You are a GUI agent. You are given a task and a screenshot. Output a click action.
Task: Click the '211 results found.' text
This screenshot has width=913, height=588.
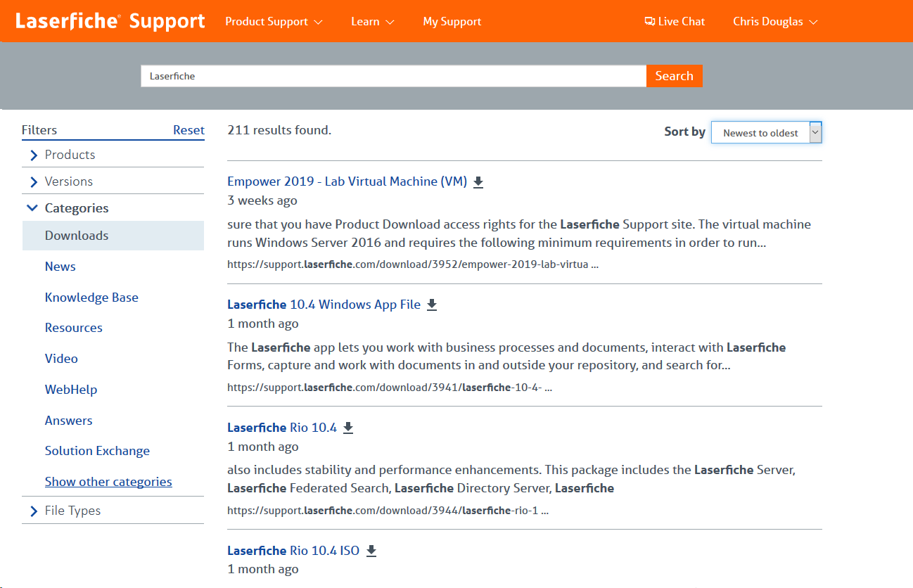(279, 130)
